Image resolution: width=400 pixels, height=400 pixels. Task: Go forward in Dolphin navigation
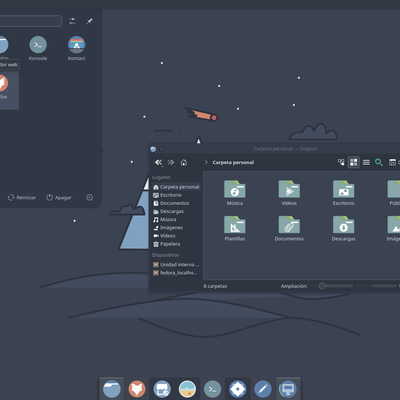tap(171, 162)
